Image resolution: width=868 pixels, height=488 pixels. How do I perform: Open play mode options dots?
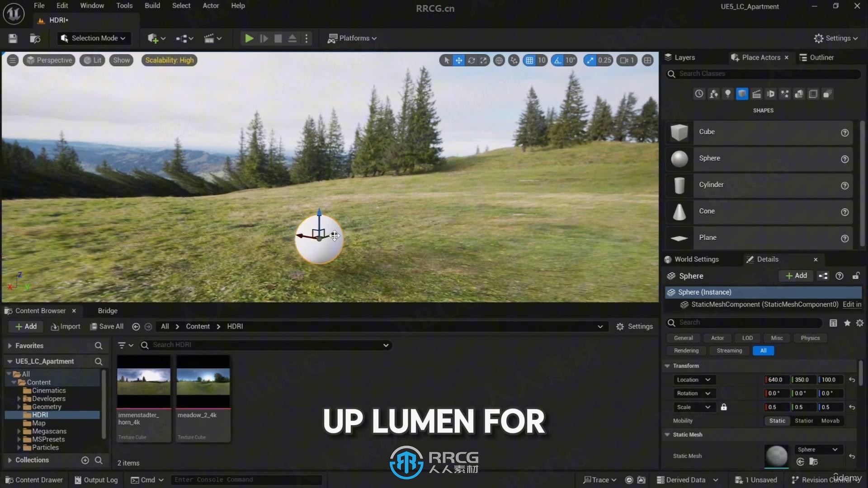click(307, 38)
